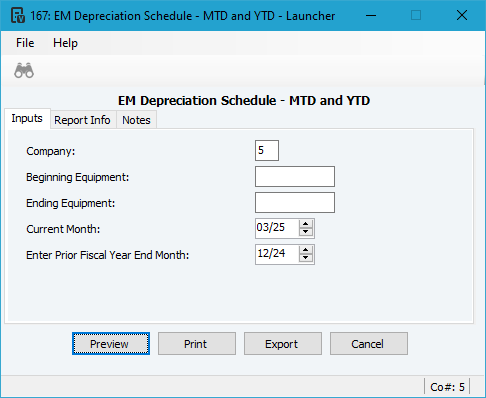
Task: Switch to the Notes tab
Action: pyautogui.click(x=136, y=120)
